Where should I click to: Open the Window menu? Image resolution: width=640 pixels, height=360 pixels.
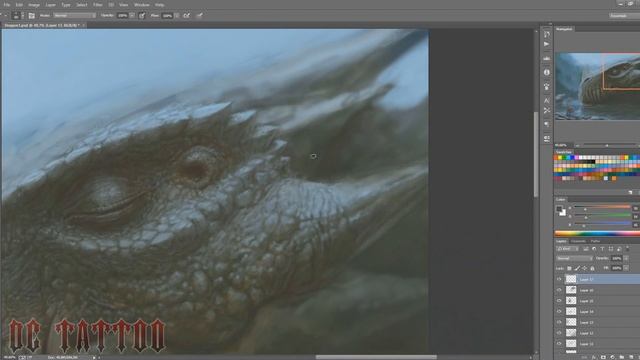coord(142,5)
